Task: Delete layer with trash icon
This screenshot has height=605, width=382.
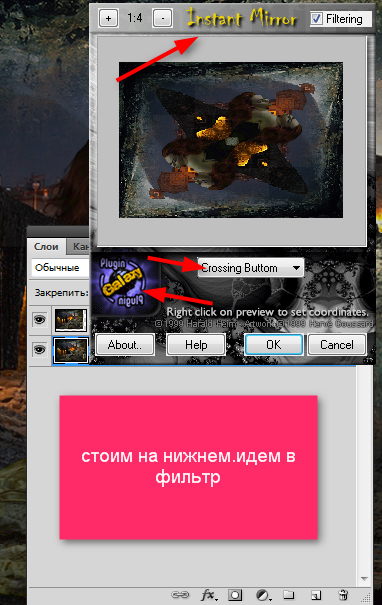Action: pyautogui.click(x=343, y=595)
